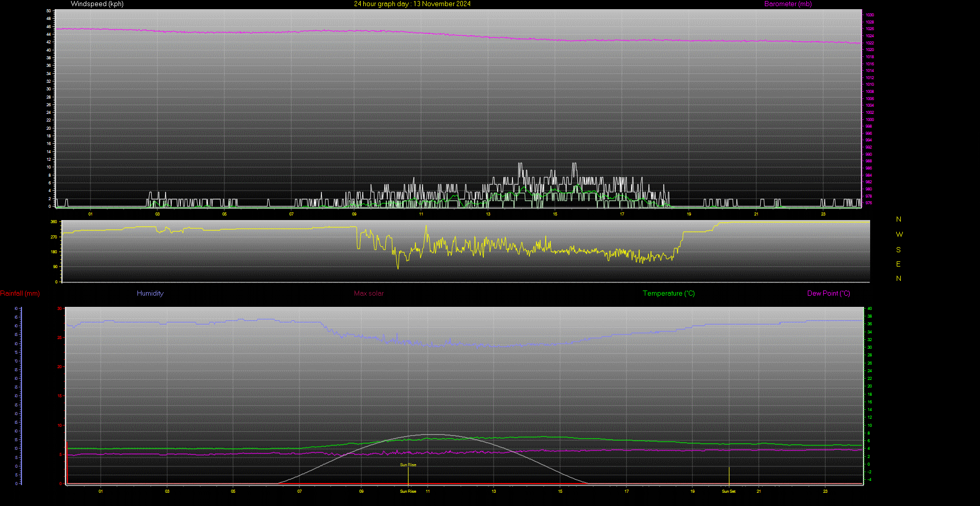Image resolution: width=980 pixels, height=506 pixels.
Task: Click the "N" compass label below E
Action: [x=899, y=279]
